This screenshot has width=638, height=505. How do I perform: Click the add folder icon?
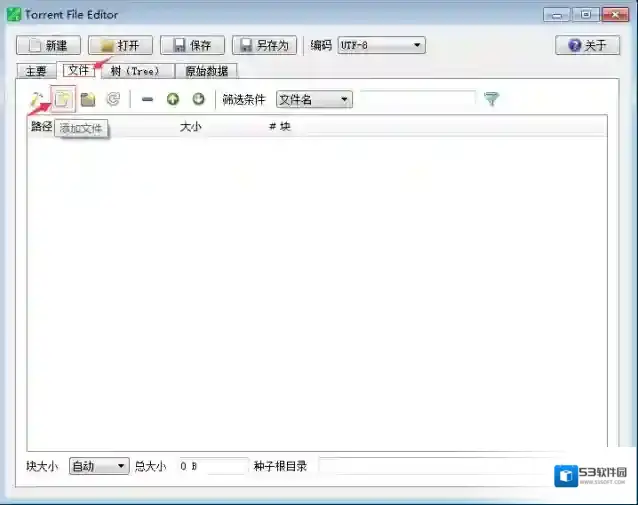tap(88, 99)
